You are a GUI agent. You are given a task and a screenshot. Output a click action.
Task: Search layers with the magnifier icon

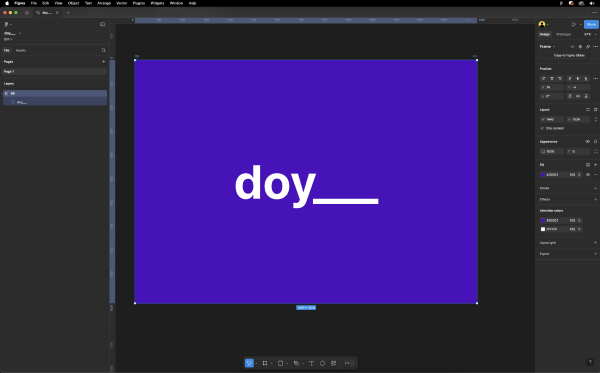click(x=103, y=50)
